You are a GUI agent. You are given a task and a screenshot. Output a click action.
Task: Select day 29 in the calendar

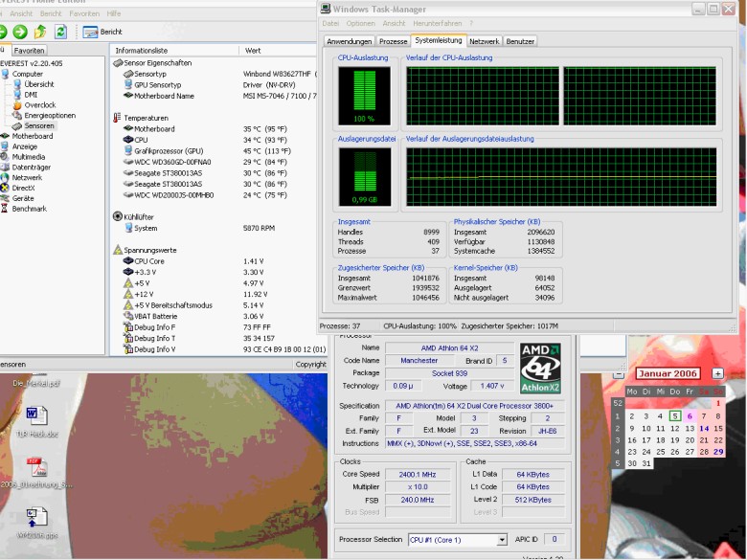click(x=718, y=452)
